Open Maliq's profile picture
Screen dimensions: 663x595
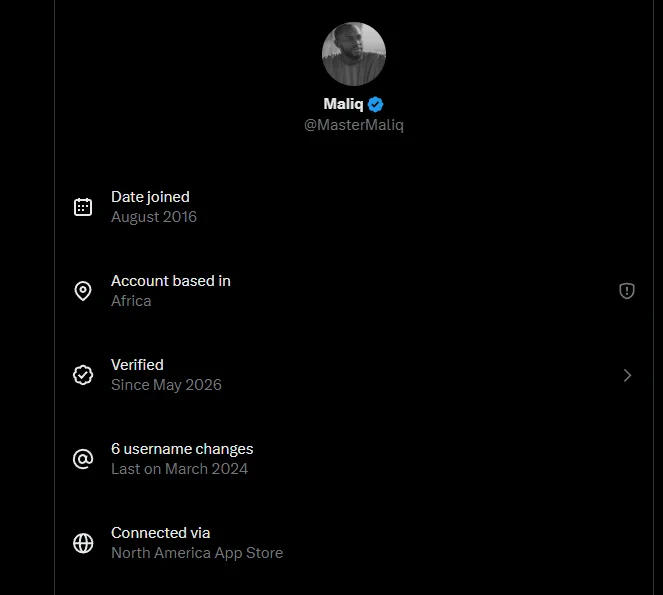coord(354,54)
